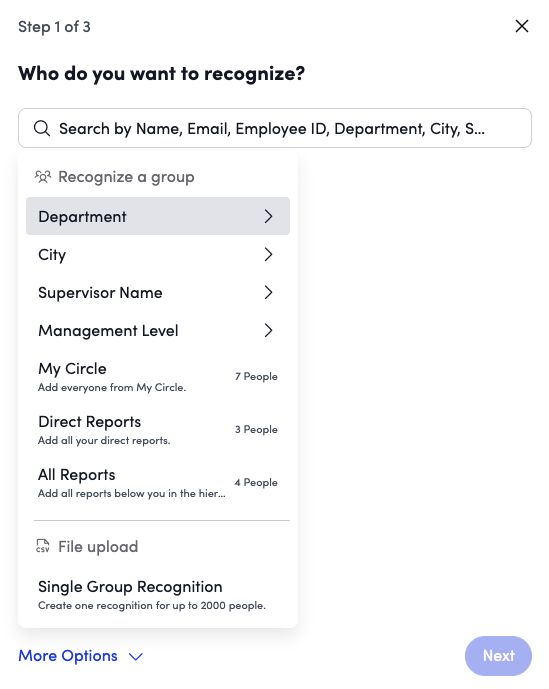Click the Step 1 of 3 label
Viewport: 549px width, 689px height.
pyautogui.click(x=55, y=27)
